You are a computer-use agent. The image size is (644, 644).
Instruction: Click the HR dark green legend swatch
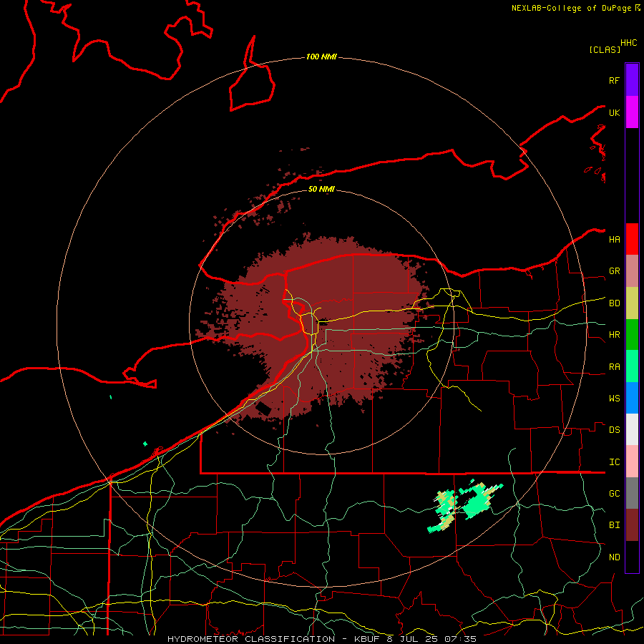click(632, 335)
